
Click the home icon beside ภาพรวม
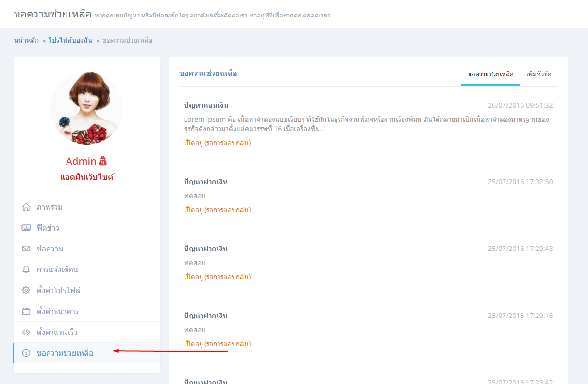coord(26,207)
